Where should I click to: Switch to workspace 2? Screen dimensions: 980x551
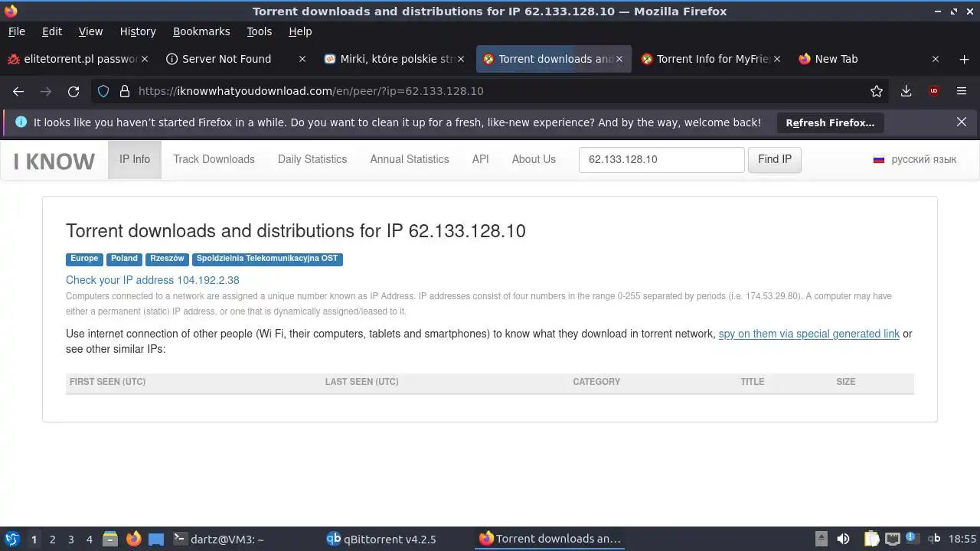[52, 539]
